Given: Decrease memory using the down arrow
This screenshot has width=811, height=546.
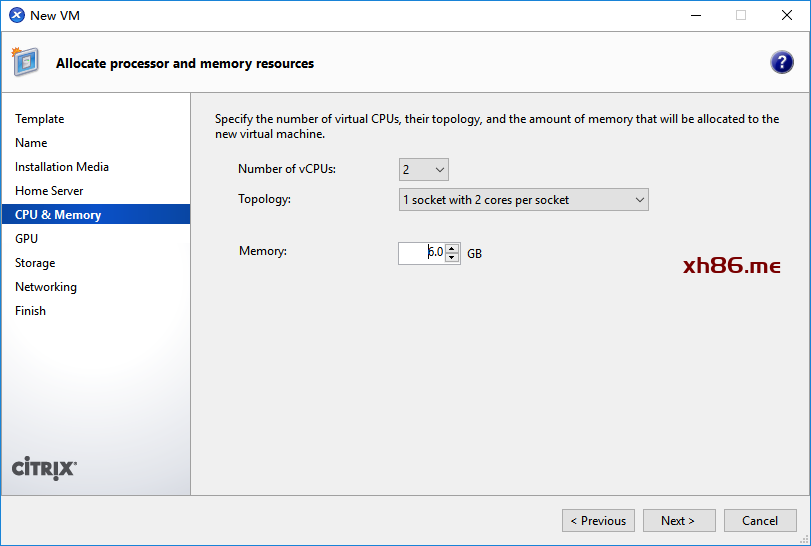Looking at the screenshot, I should click(x=452, y=258).
